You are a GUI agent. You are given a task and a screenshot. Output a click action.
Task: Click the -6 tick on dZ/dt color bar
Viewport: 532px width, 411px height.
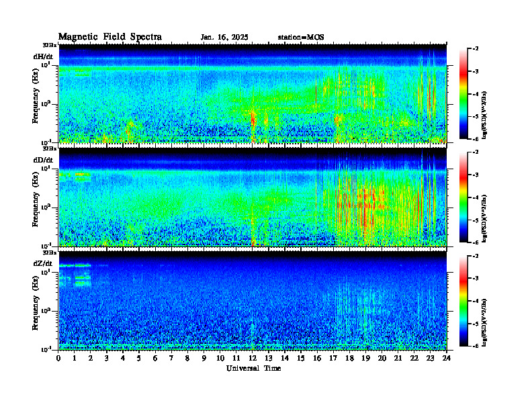point(476,346)
